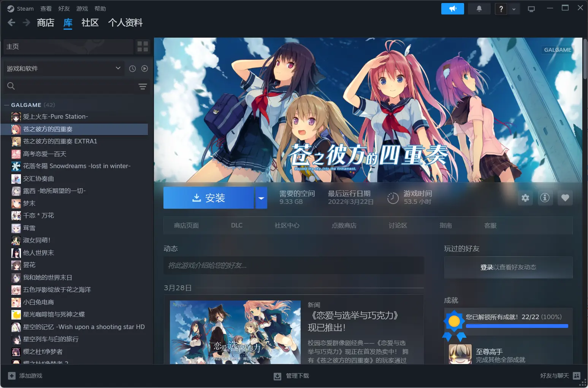Viewport: 588px width, 388px height.
Task: Open the 社区中心 link
Action: coord(287,226)
